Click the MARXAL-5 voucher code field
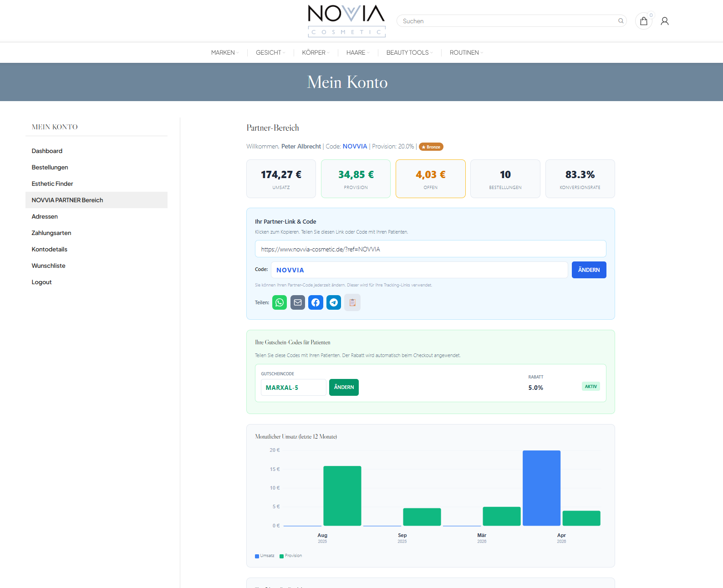Screen dimensions: 723x588 coord(294,388)
